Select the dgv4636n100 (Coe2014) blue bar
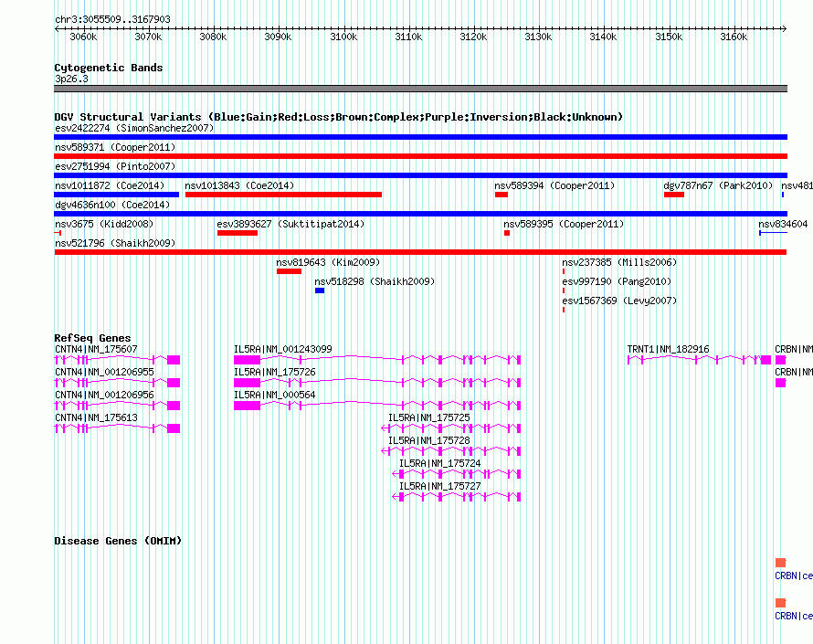813x644 pixels. pos(420,214)
